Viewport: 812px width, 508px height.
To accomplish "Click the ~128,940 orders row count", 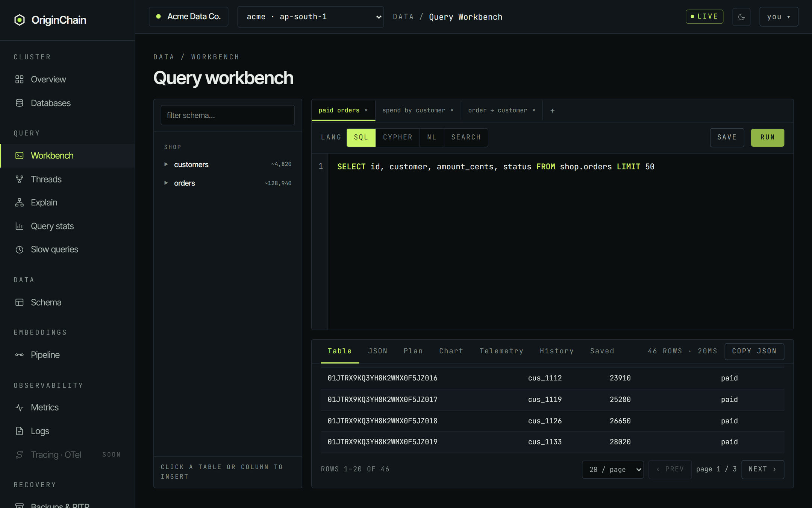I will (278, 183).
